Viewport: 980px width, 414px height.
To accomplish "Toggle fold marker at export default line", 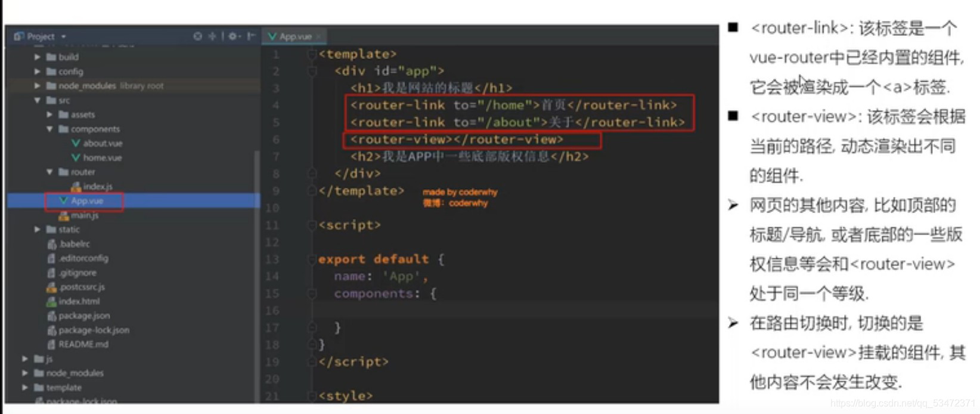I will coord(311,259).
